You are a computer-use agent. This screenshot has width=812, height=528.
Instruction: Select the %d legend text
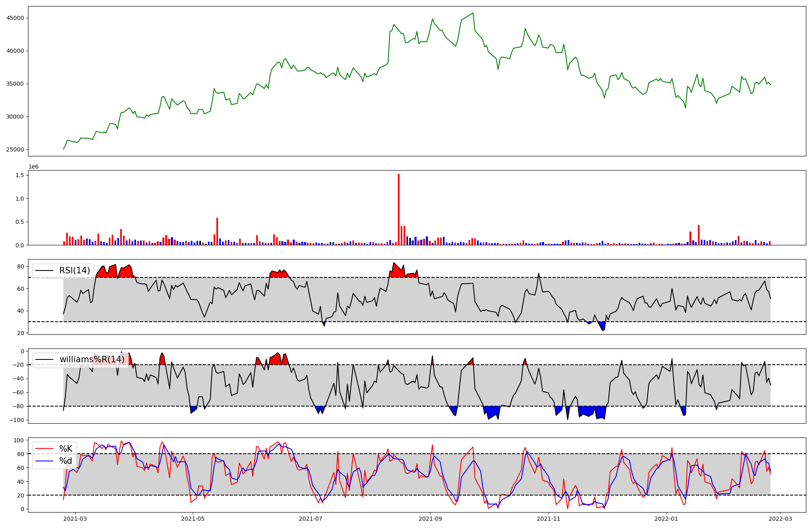[x=66, y=461]
